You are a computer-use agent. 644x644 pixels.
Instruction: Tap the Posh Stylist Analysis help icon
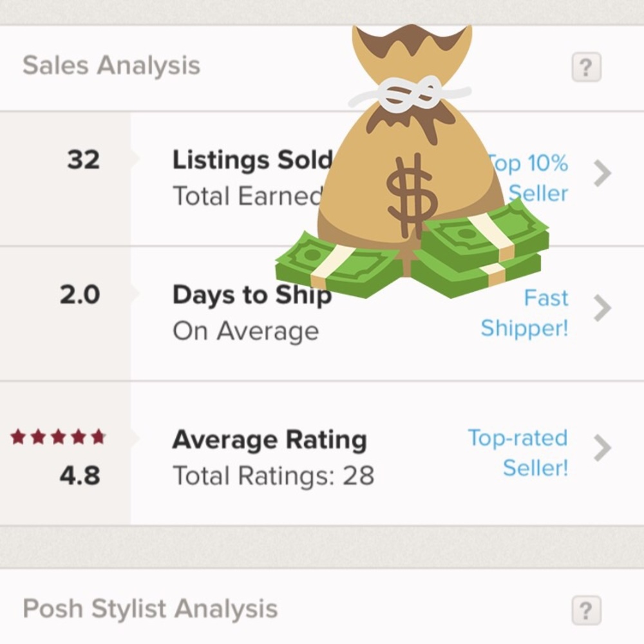pos(586,611)
